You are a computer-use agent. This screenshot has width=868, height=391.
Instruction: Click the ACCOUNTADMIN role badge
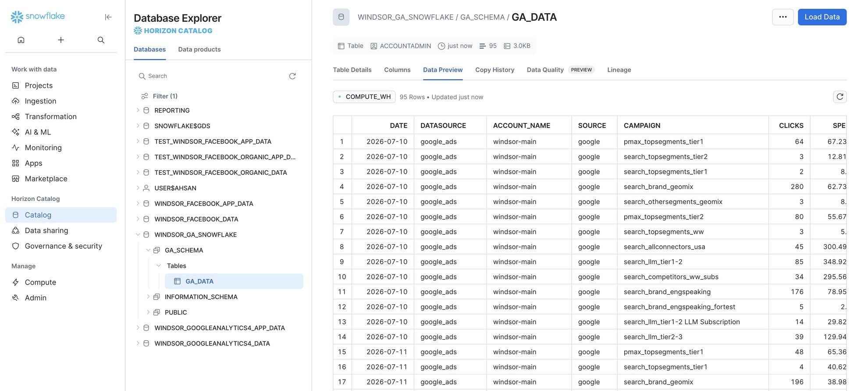click(x=401, y=46)
